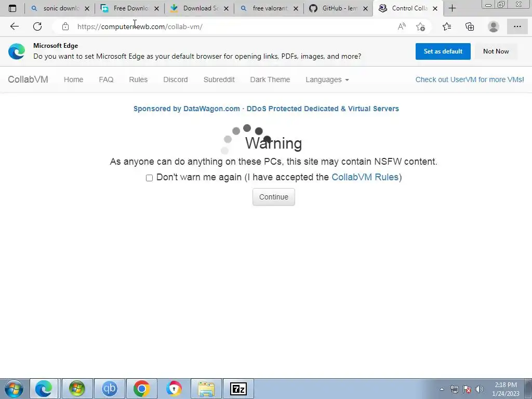Activate the Read Aloud icon
This screenshot has width=532, height=399.
tap(402, 26)
